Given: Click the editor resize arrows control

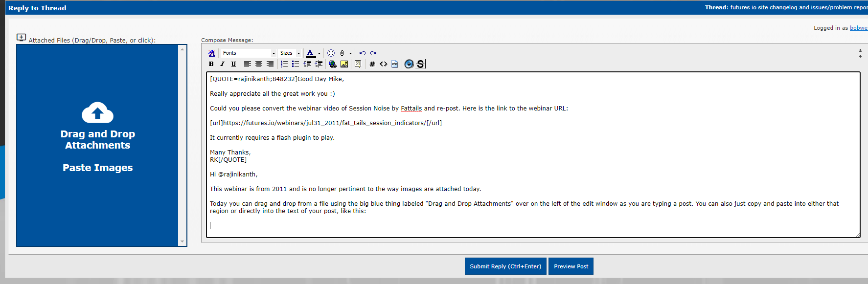Looking at the screenshot, I should (x=860, y=53).
